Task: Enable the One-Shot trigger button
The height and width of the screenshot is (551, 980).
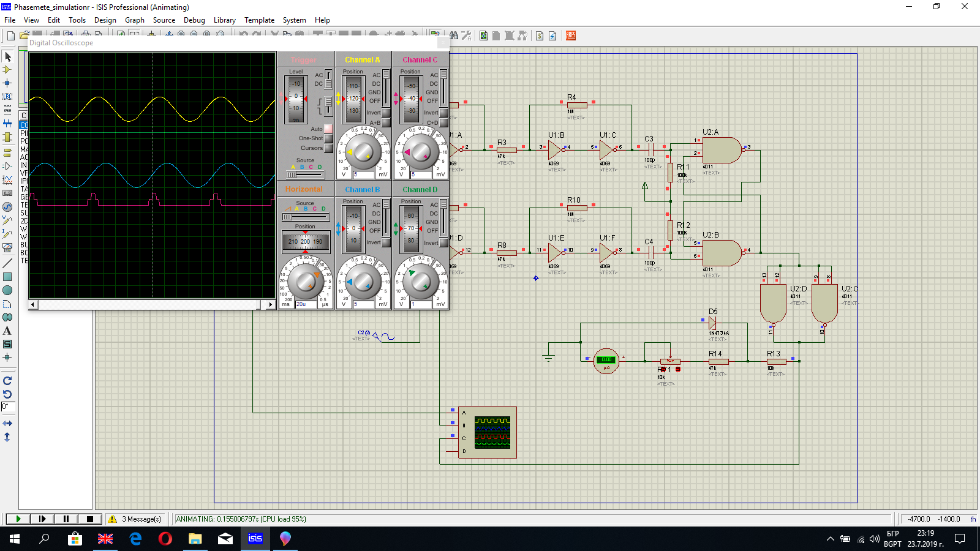Action: pyautogui.click(x=328, y=138)
